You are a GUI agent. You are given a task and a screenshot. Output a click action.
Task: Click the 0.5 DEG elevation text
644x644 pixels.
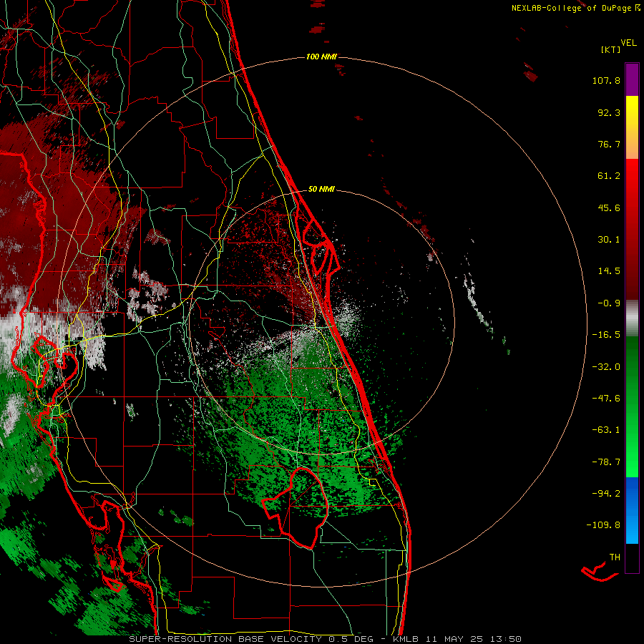pyautogui.click(x=351, y=639)
